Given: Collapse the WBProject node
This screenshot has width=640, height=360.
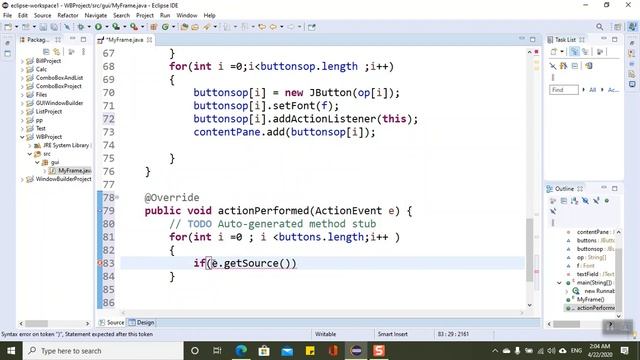Looking at the screenshot, I should (22, 137).
